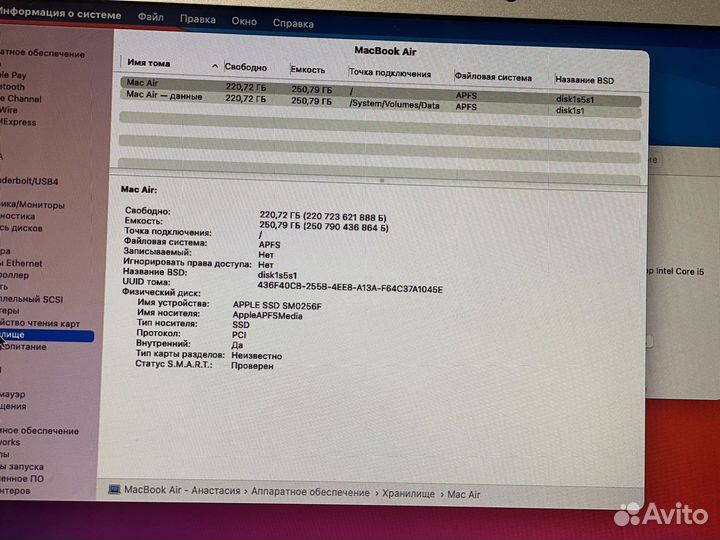720x540 pixels.
Task: Select the highlighted Хранилище sidebar item
Action: click(47, 335)
